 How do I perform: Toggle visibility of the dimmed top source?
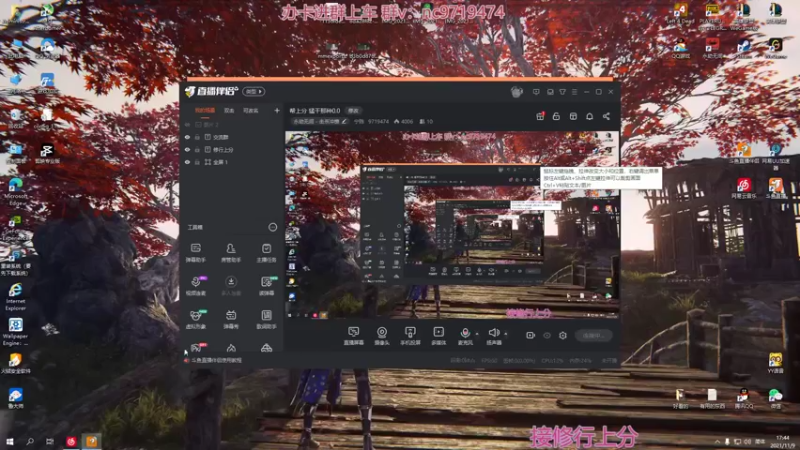[187, 124]
